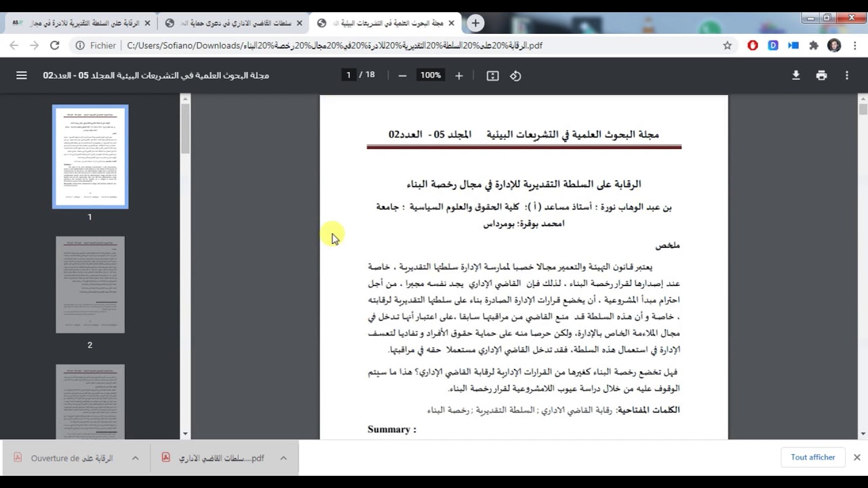
Task: Click the address bar file path
Action: tap(334, 45)
